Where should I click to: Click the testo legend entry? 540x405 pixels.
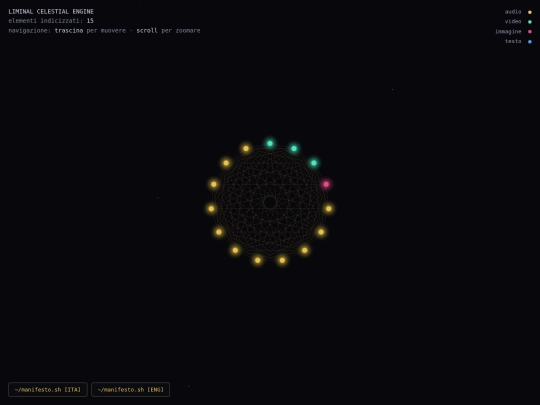[x=518, y=41]
